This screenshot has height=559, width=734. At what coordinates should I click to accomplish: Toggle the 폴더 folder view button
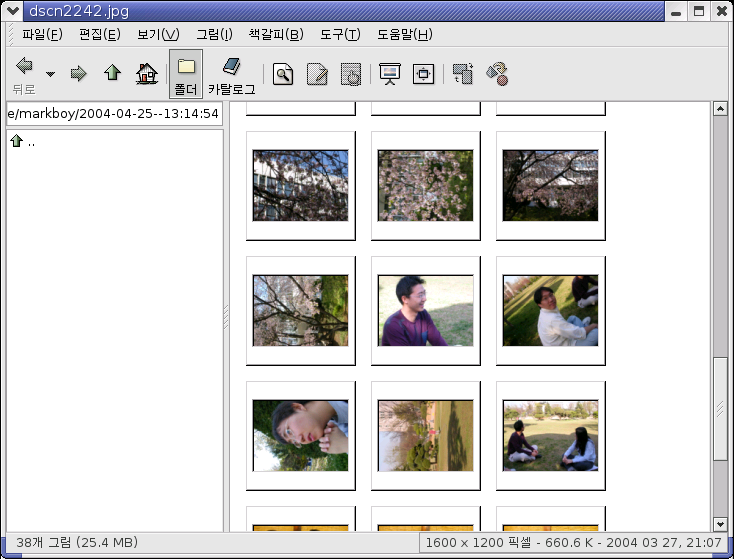click(x=186, y=74)
